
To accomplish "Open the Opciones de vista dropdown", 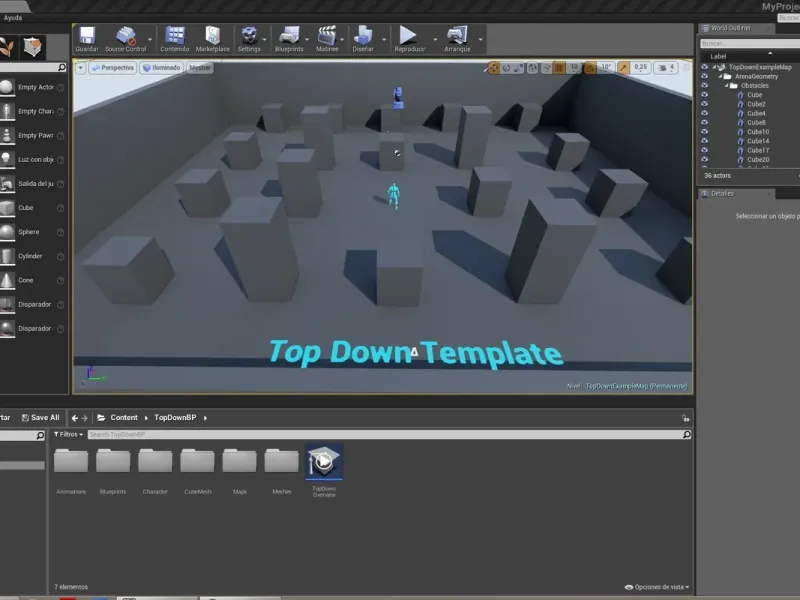I will point(657,587).
